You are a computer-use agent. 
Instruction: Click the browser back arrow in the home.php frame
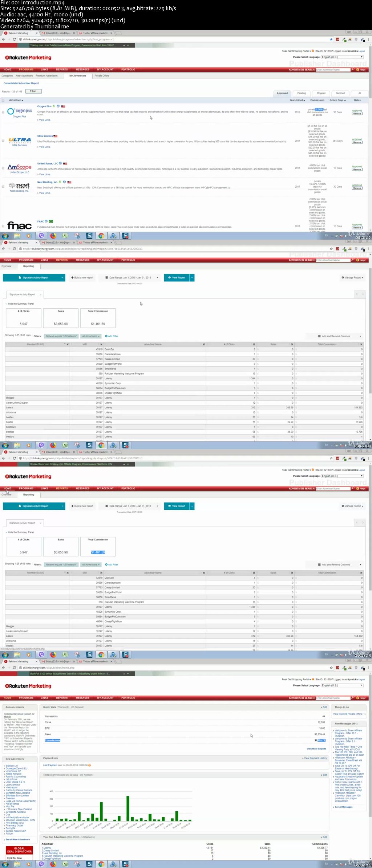(3, 668)
